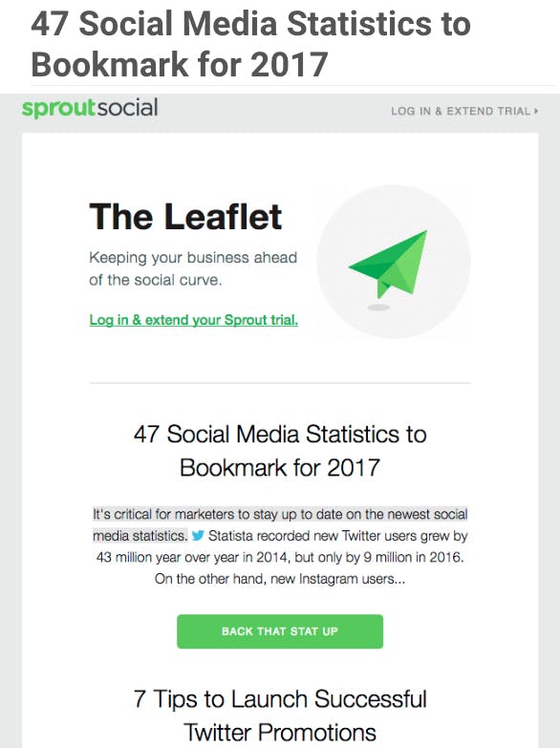
Task: Click the 'Statista recorded new Twitter users' text
Action: coord(337,536)
